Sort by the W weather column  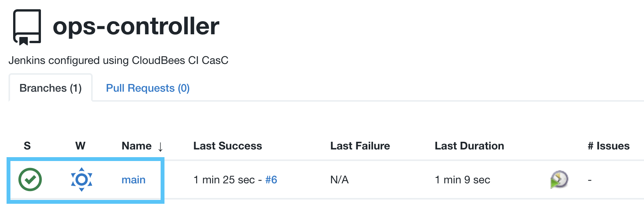[x=80, y=146]
